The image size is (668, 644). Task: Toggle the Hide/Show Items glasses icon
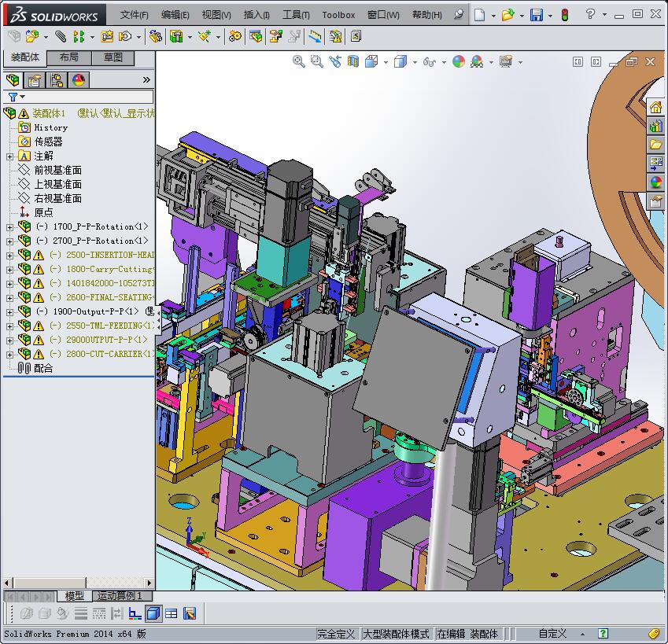pyautogui.click(x=429, y=62)
